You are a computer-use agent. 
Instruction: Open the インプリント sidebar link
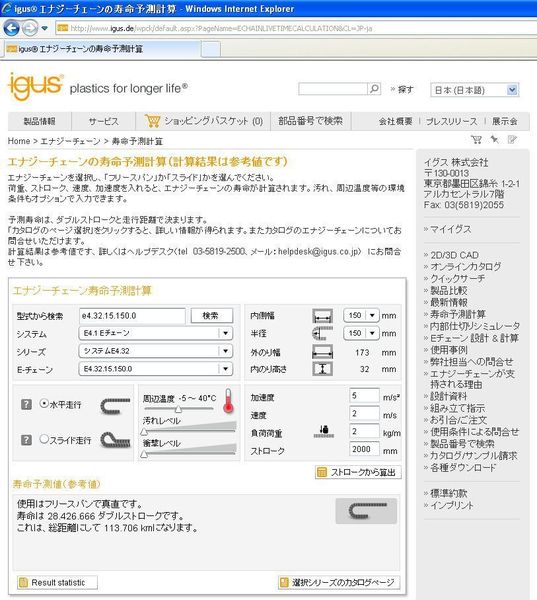452,505
